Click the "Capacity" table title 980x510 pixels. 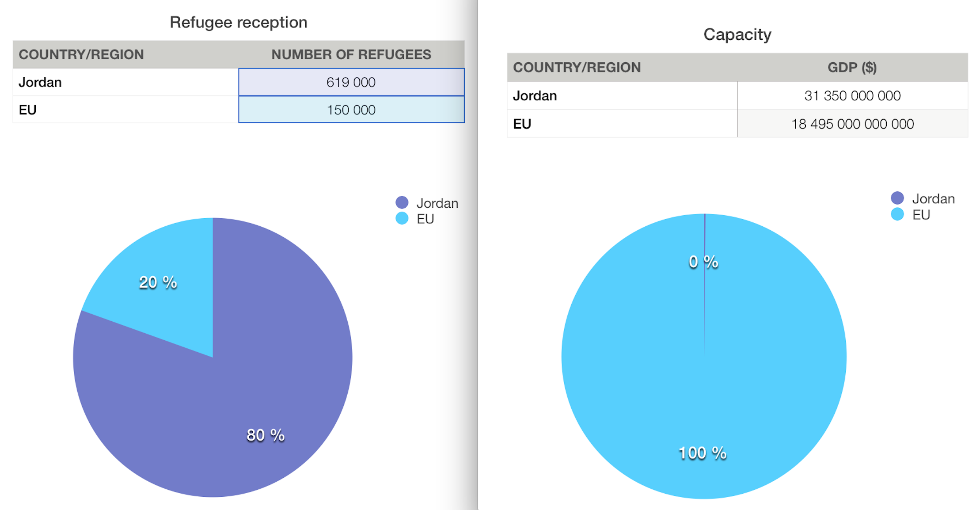737,34
